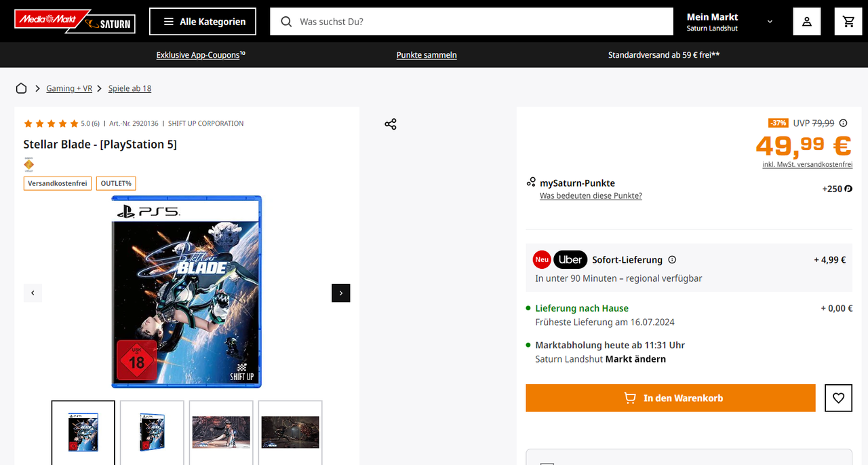Click the five-star rating 5.0 (6)
Screen dimensions: 868x465
point(62,124)
